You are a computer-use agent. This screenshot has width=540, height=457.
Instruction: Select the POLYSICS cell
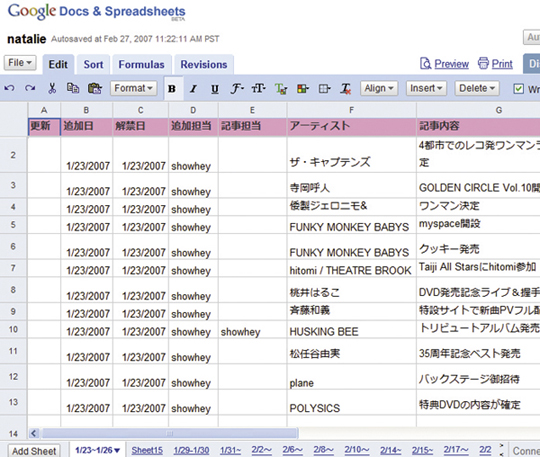351,403
